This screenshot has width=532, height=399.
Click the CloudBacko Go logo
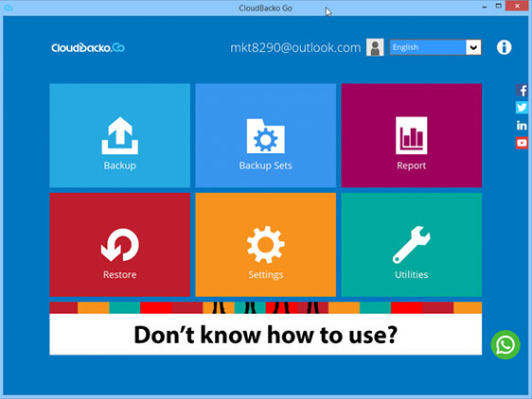tap(88, 47)
